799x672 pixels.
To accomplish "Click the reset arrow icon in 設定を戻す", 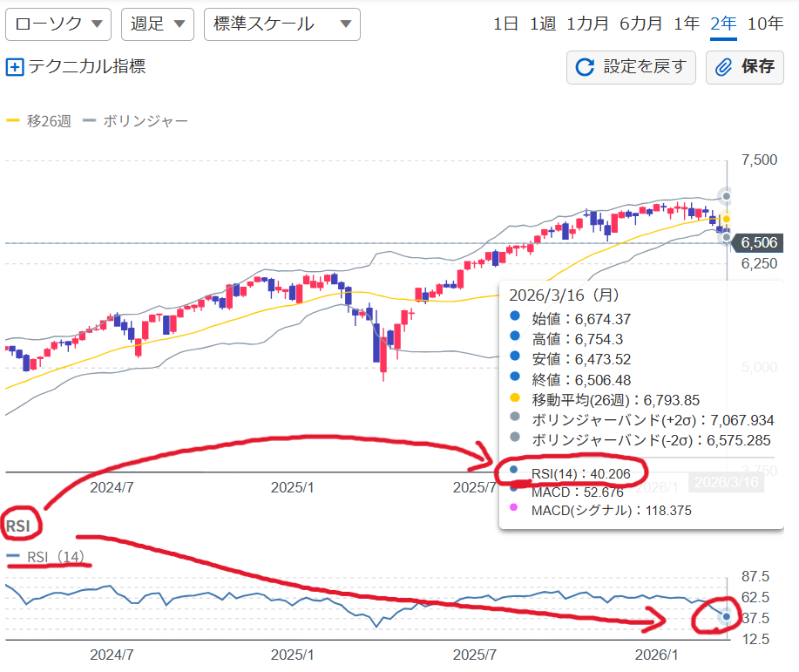I will (586, 67).
